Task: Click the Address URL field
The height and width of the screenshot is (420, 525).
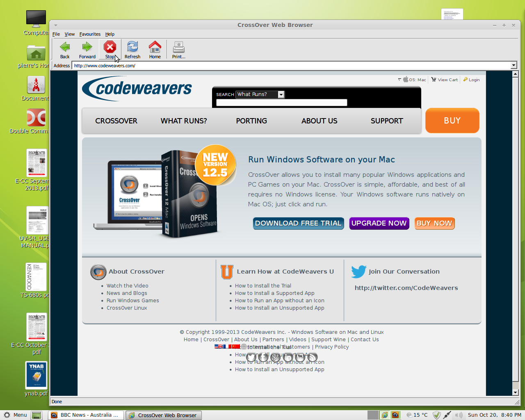Action: [291, 65]
